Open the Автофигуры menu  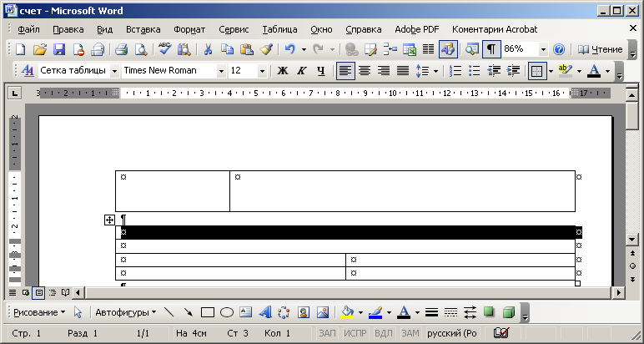point(126,312)
